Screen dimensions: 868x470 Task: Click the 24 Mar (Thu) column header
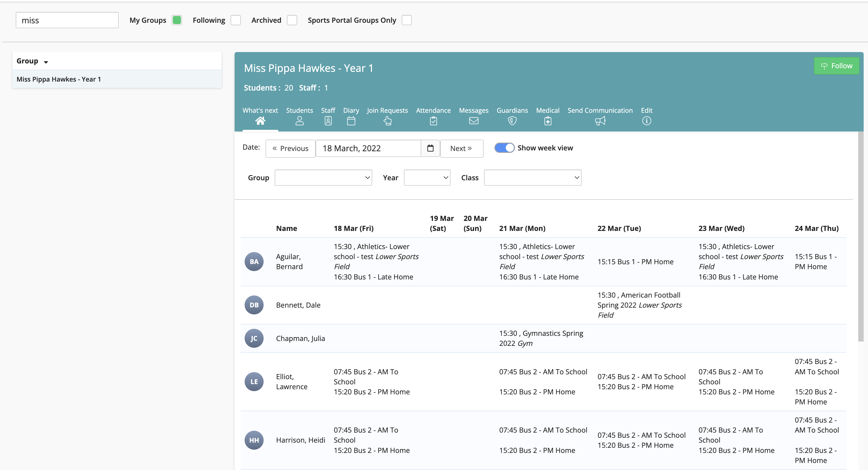pyautogui.click(x=817, y=228)
